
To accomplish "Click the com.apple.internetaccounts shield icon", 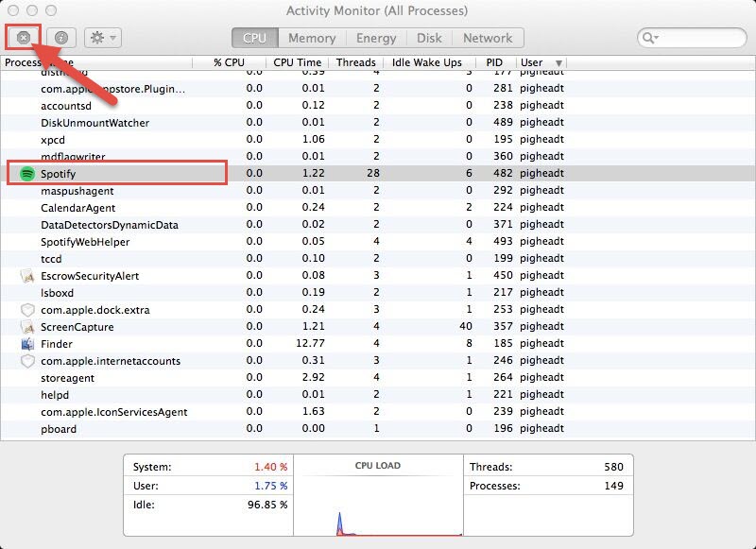I will coord(27,361).
